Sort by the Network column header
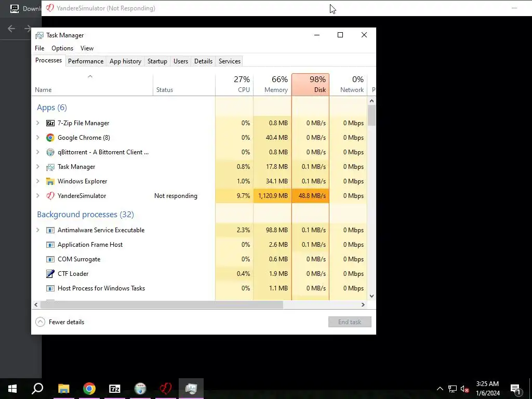Screen dimensions: 532x399 [x=349, y=85]
